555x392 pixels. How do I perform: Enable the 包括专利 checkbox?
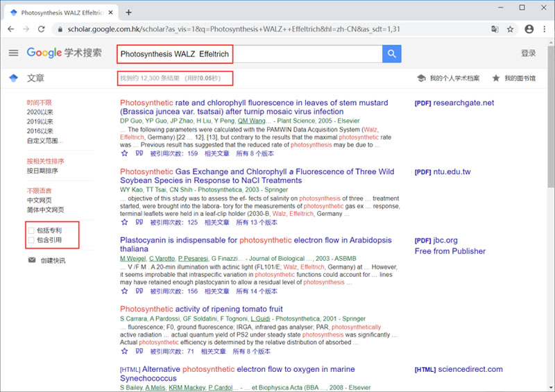31,230
